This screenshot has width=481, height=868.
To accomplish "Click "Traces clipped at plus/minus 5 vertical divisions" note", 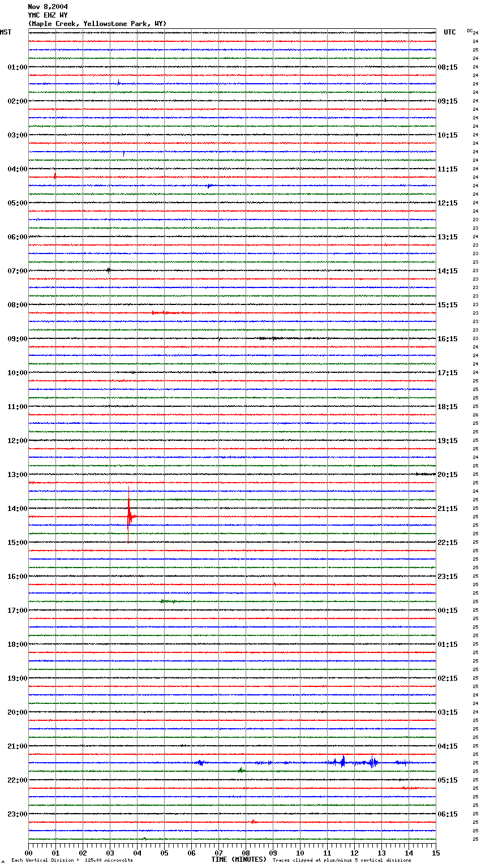I will coord(342,861).
